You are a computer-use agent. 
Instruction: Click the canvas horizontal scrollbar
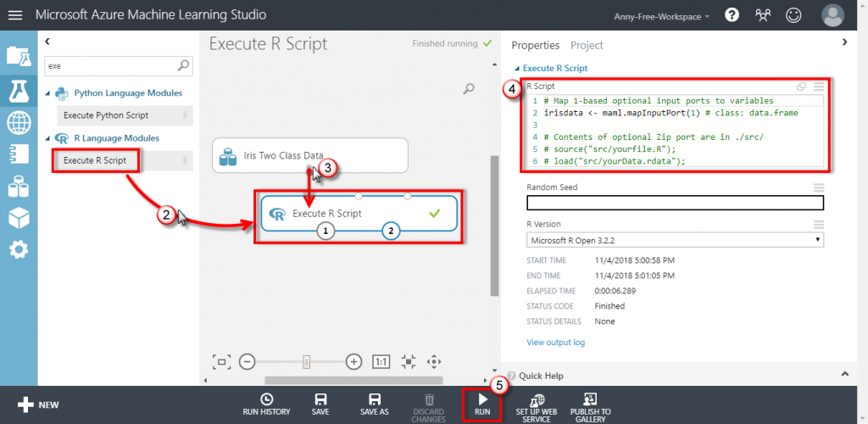click(353, 380)
